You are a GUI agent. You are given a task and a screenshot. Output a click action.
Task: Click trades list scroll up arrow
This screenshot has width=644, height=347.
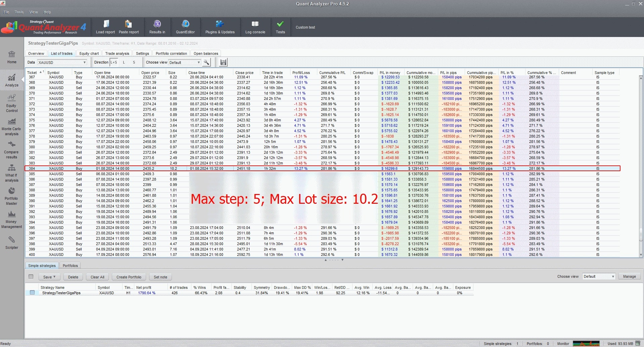pos(641,78)
